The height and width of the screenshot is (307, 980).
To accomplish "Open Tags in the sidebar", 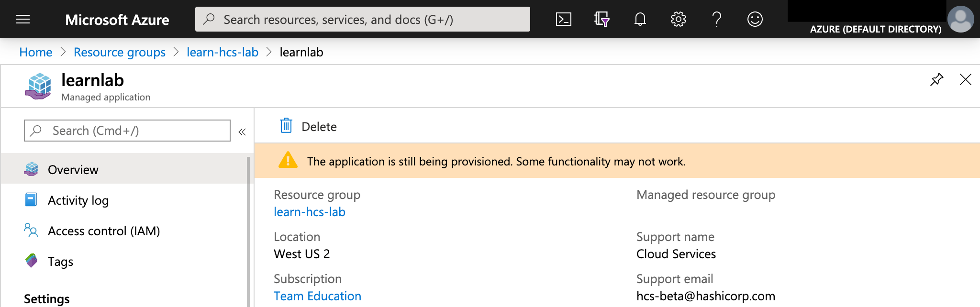I will tap(60, 262).
